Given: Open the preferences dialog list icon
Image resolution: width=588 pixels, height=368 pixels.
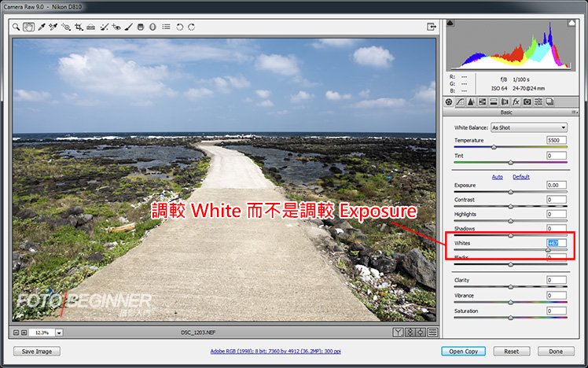Looking at the screenshot, I should (x=166, y=27).
